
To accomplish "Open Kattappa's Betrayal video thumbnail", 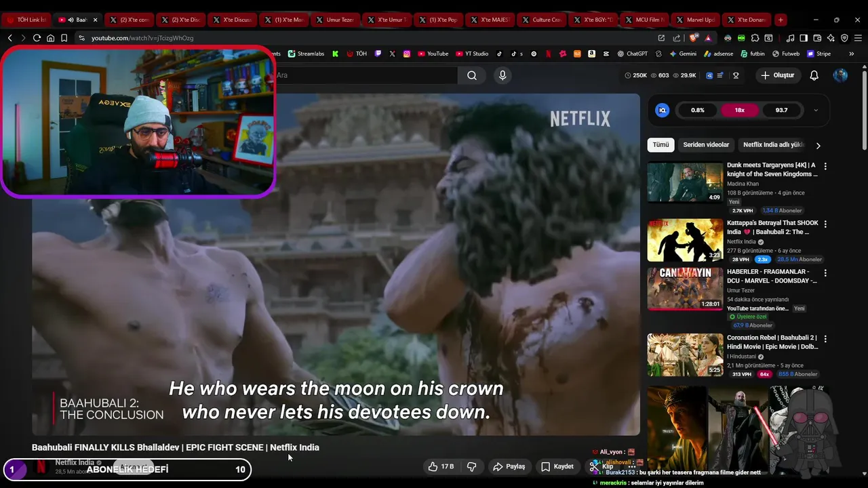I will tap(685, 239).
